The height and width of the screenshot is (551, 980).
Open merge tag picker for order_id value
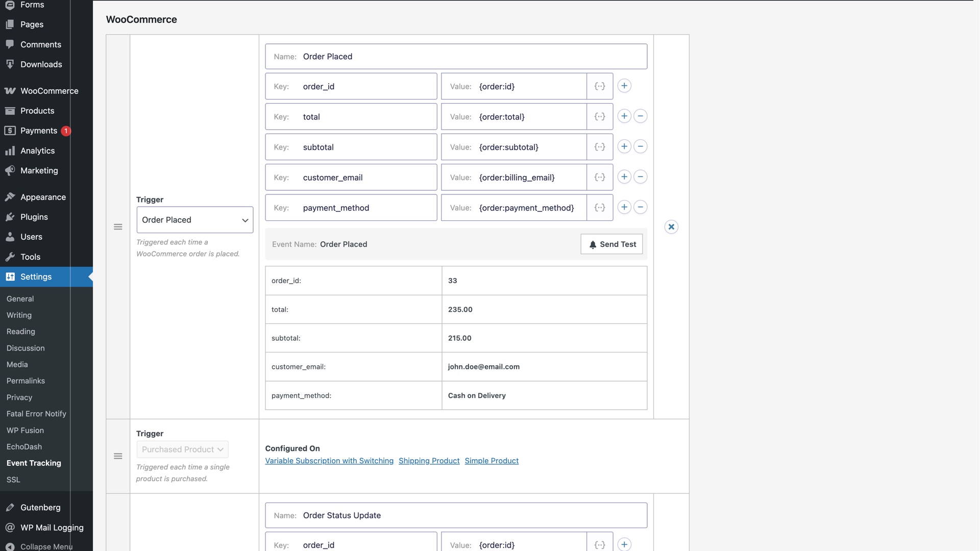click(600, 86)
